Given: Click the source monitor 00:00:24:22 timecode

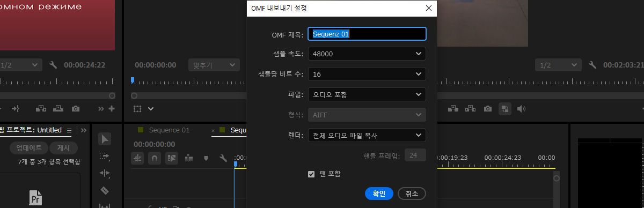Looking at the screenshot, I should click(x=84, y=65).
